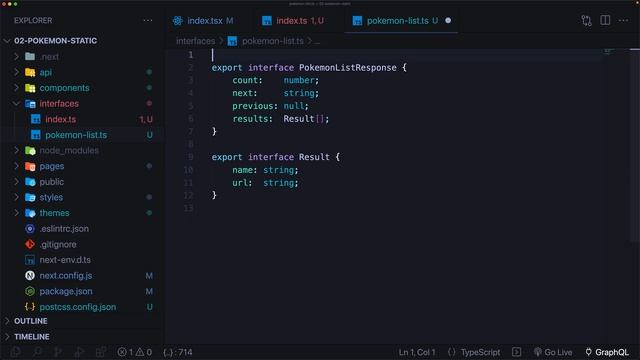The image size is (640, 360).
Task: Click pokemon-list.ts in the breadcrumb
Action: coord(273,41)
